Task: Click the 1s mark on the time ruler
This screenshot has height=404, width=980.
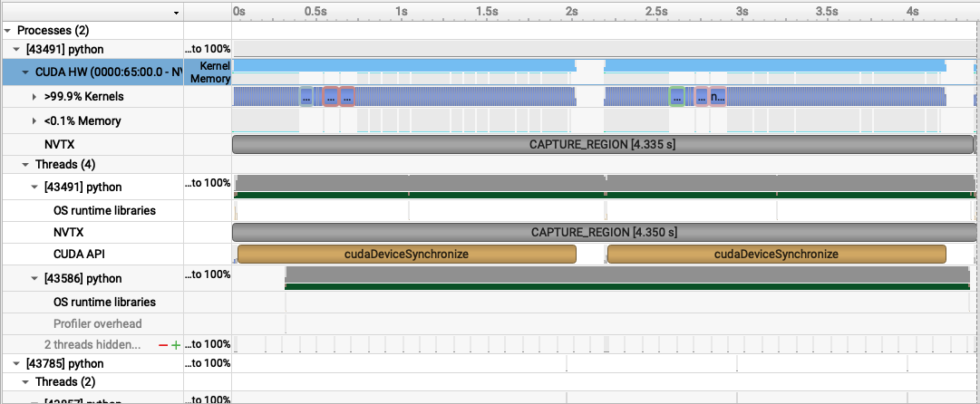Action: click(402, 11)
